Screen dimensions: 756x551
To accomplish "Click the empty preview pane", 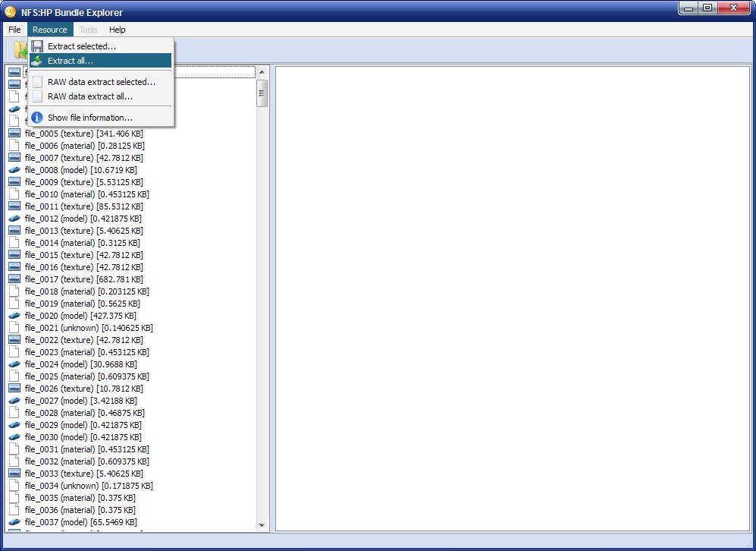I will coord(513,298).
